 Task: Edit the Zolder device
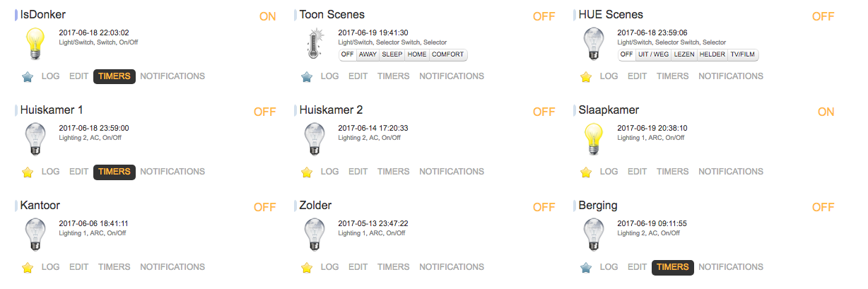pyautogui.click(x=358, y=267)
